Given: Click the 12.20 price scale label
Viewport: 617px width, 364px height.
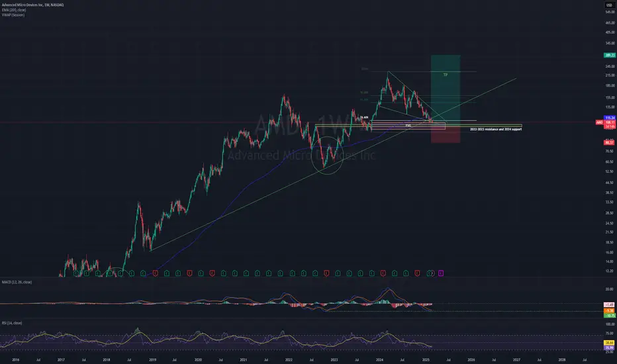Looking at the screenshot, I should pyautogui.click(x=610, y=271).
